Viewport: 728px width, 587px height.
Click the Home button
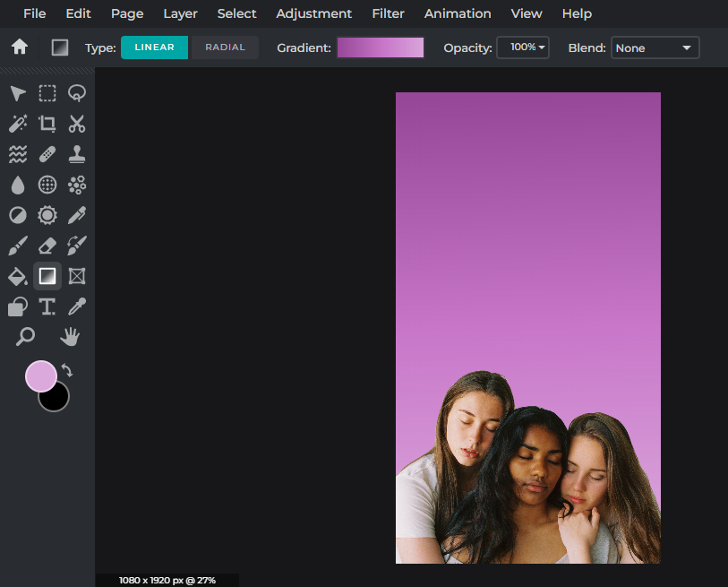(19, 47)
